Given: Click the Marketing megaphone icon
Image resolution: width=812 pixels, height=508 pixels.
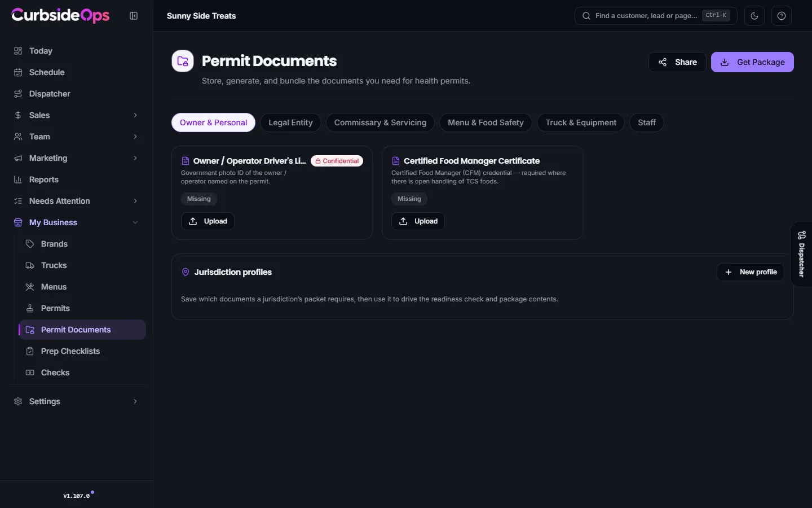Looking at the screenshot, I should point(18,158).
